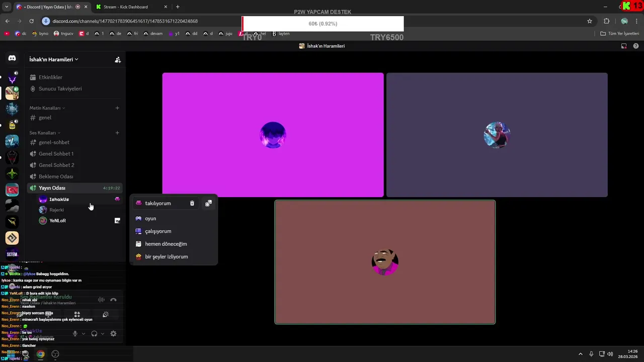Open the purple V-logo server icon

pos(12,78)
